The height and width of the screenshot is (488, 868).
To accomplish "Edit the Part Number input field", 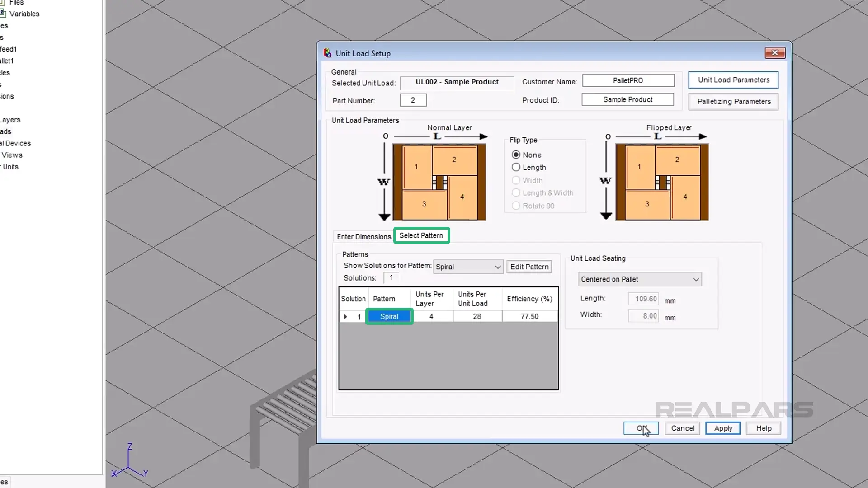I will tap(413, 100).
